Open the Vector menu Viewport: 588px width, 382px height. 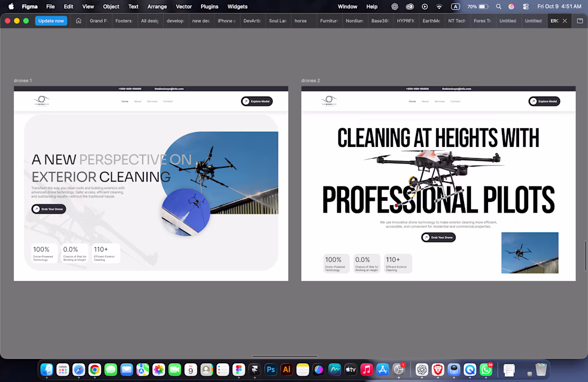coord(184,6)
